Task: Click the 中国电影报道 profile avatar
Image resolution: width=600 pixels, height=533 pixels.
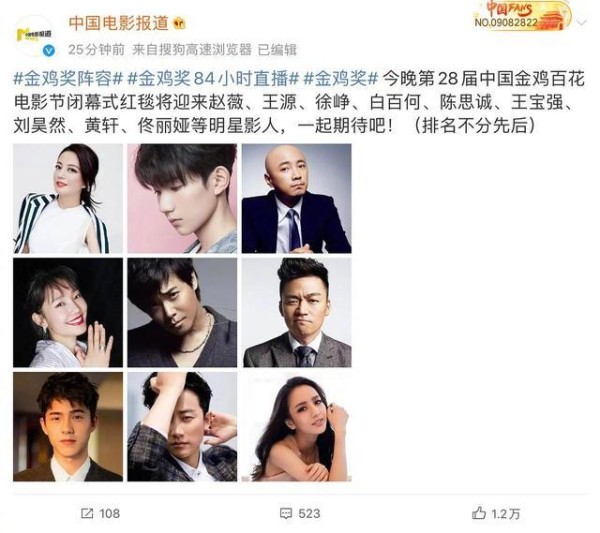Action: [34, 36]
